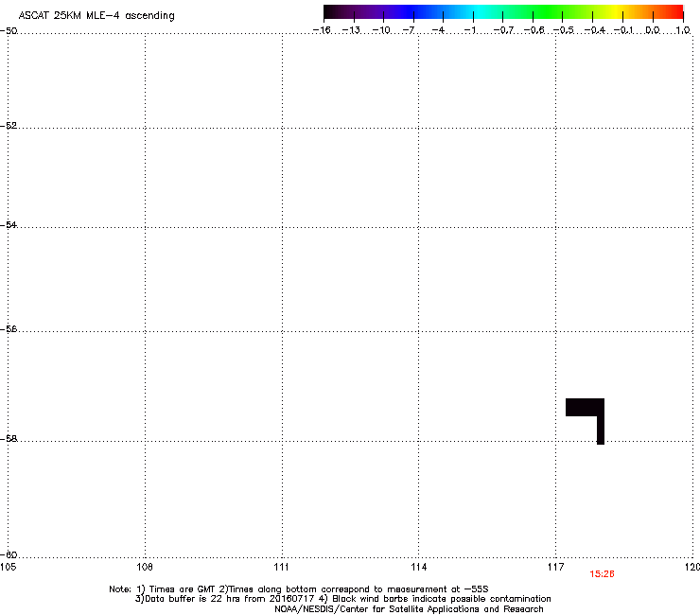Screen dimensions: 700x615
Task: Click the -52 latitude axis label
Action: tap(9, 126)
